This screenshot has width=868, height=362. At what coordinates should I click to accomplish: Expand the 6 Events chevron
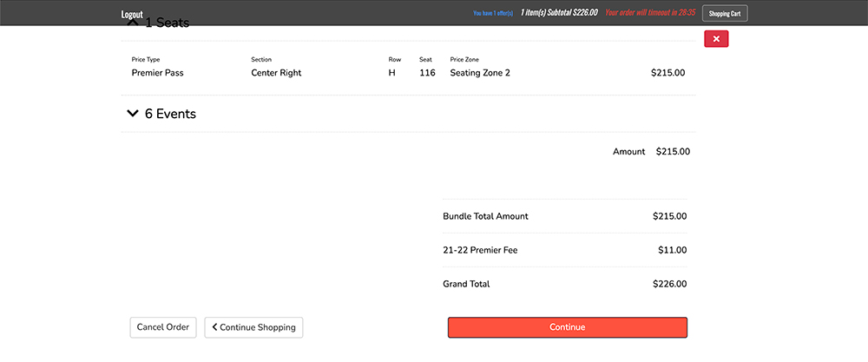click(x=133, y=114)
